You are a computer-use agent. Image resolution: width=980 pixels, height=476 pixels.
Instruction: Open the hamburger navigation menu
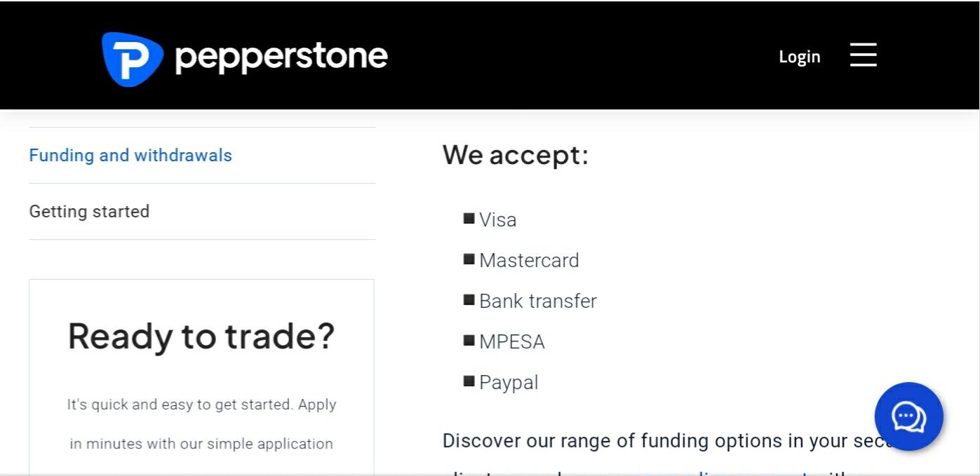click(x=863, y=55)
